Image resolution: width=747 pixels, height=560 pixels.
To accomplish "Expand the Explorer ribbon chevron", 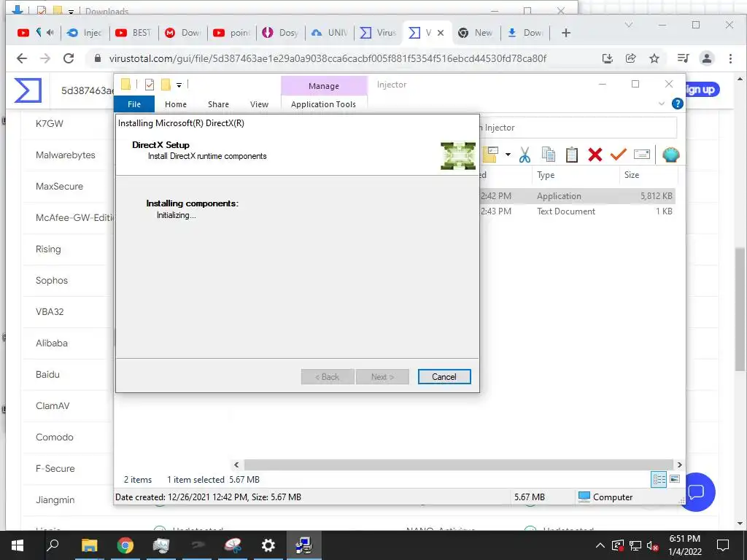I will [661, 104].
